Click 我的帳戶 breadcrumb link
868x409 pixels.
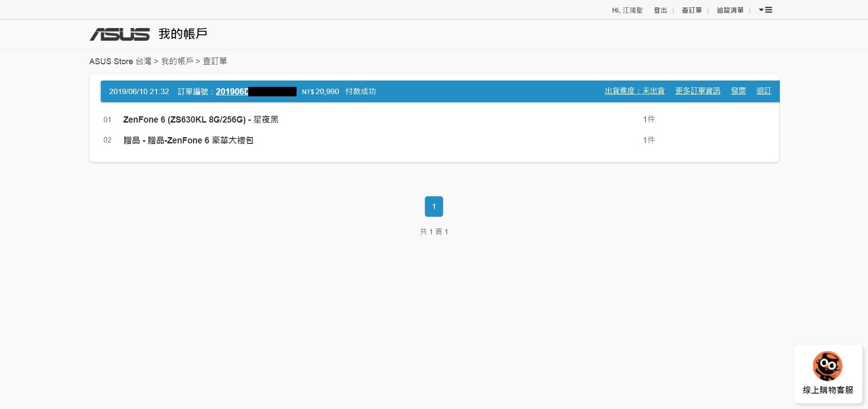pyautogui.click(x=177, y=61)
